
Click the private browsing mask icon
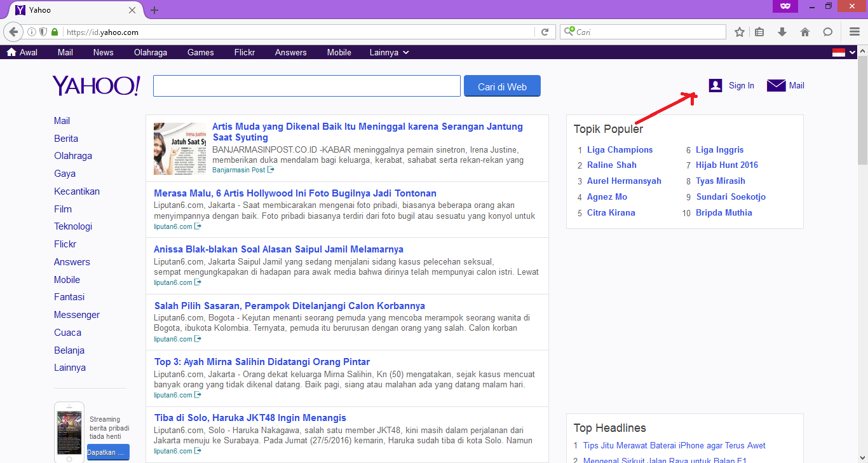pyautogui.click(x=785, y=6)
